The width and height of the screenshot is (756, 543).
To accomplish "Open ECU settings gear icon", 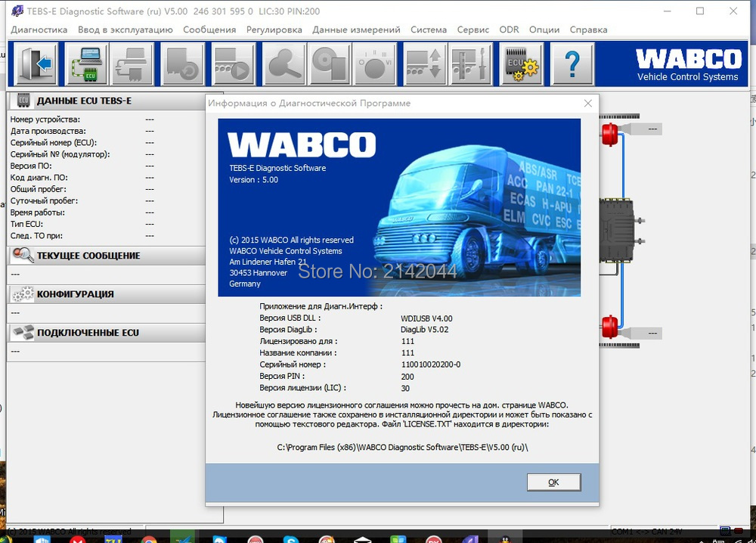I will [x=522, y=64].
